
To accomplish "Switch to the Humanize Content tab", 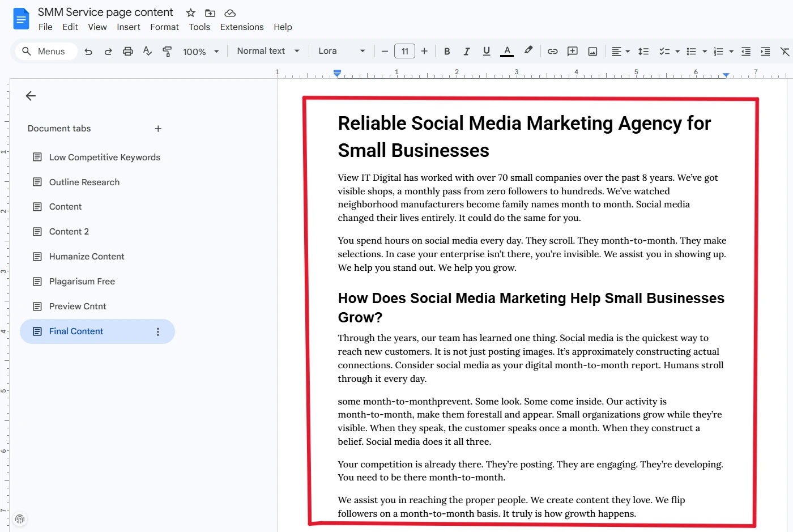I will [87, 257].
